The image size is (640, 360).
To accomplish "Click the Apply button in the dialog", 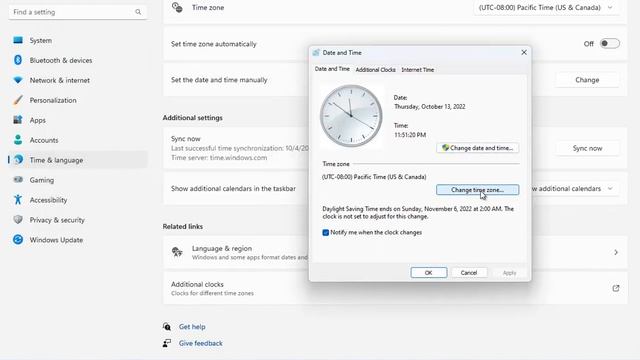I will pyautogui.click(x=509, y=273).
